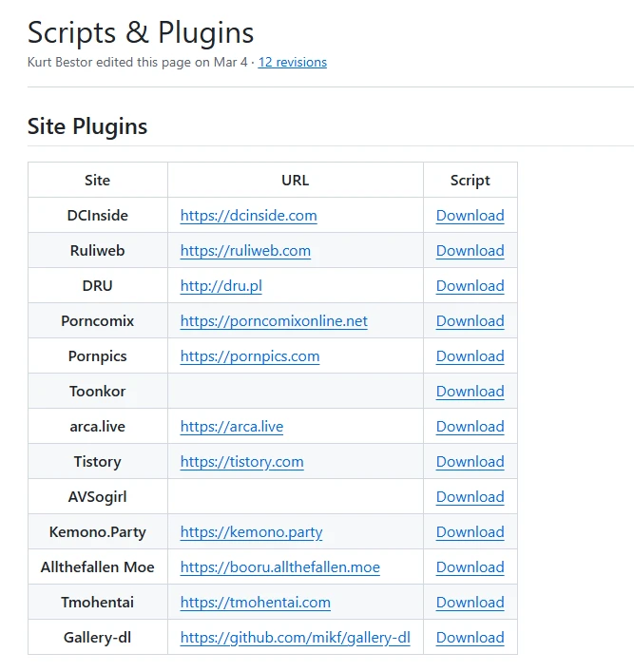Open the booru.allthefallen.moe link
This screenshot has width=634, height=672.
pyautogui.click(x=279, y=567)
